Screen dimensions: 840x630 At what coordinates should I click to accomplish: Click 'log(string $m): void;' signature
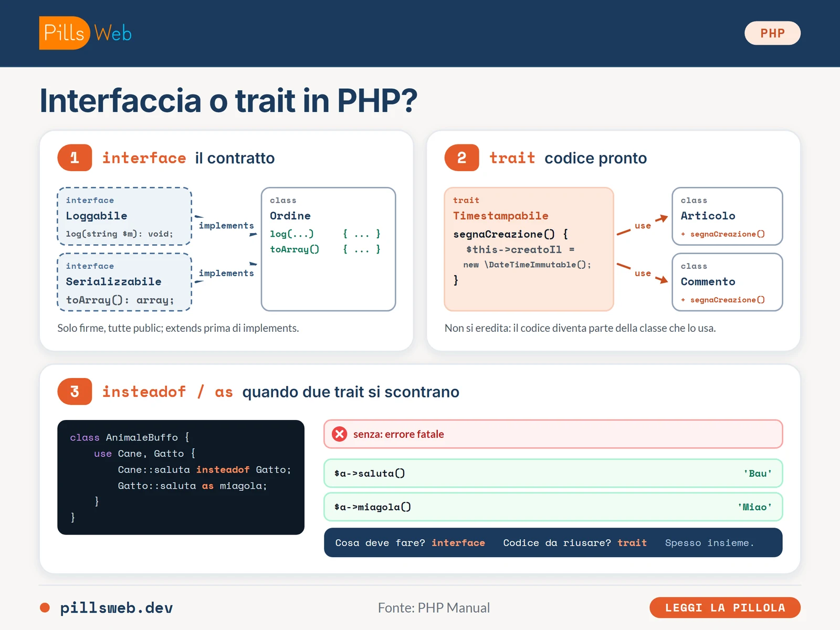[x=119, y=234]
